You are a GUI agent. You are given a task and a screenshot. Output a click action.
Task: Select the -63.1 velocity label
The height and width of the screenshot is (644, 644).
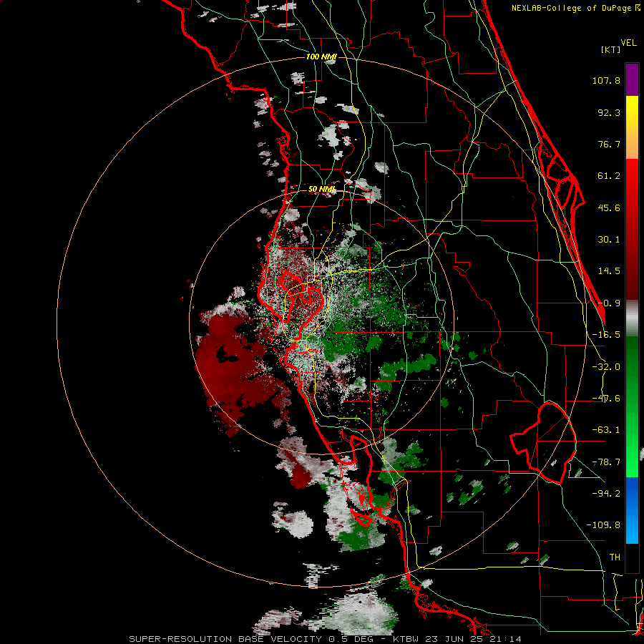click(606, 430)
